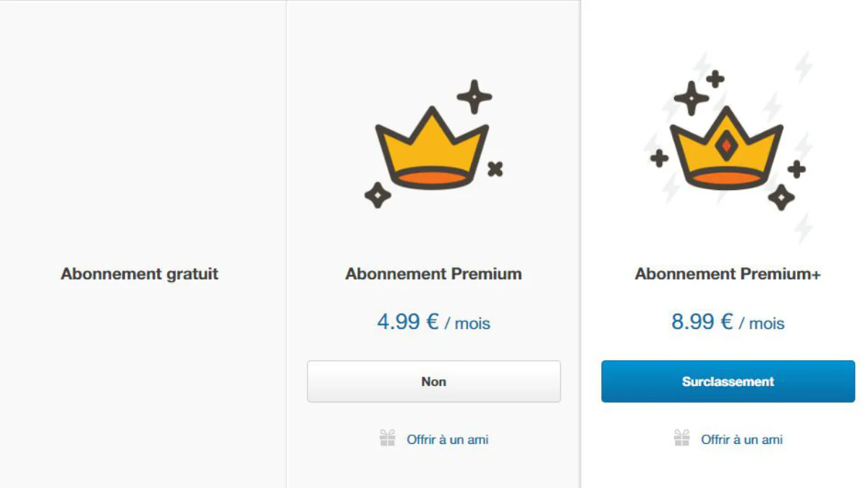Click the red gem on Premium+ crown
The image size is (868, 488).
click(726, 147)
